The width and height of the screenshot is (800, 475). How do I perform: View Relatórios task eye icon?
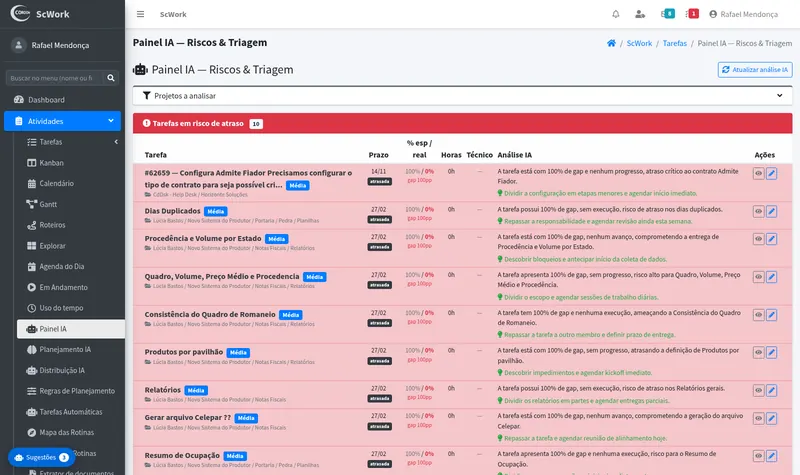click(759, 390)
